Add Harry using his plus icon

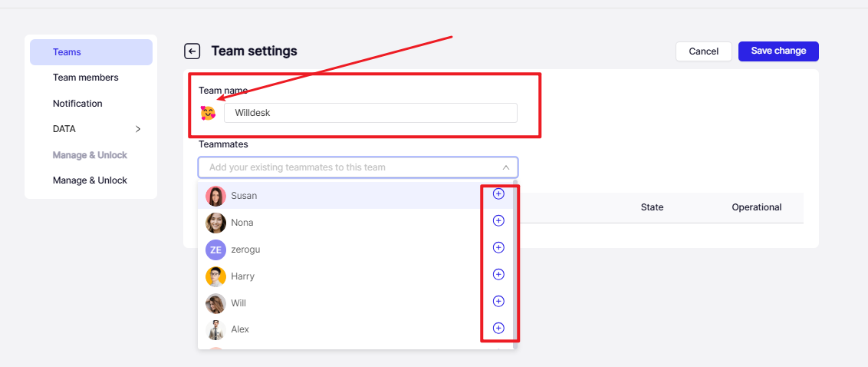pos(498,274)
